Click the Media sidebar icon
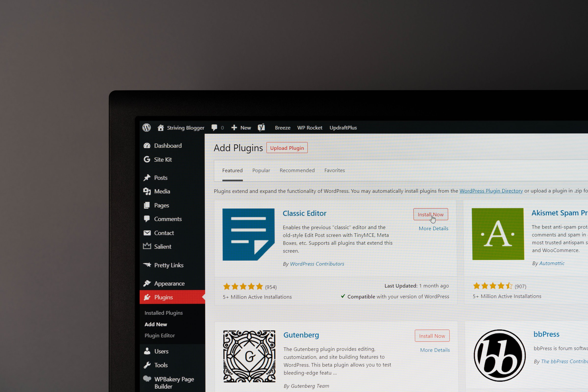Screen dimensions: 588x392 point(147,191)
